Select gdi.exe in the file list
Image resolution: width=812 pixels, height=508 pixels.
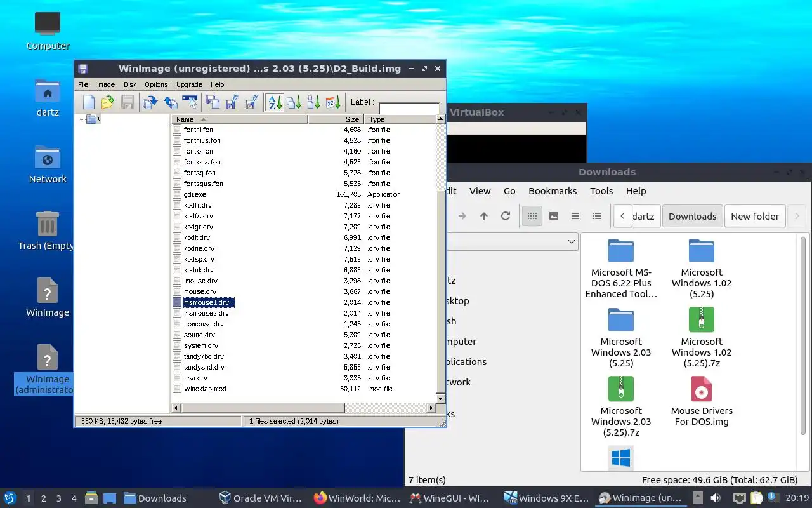click(195, 194)
